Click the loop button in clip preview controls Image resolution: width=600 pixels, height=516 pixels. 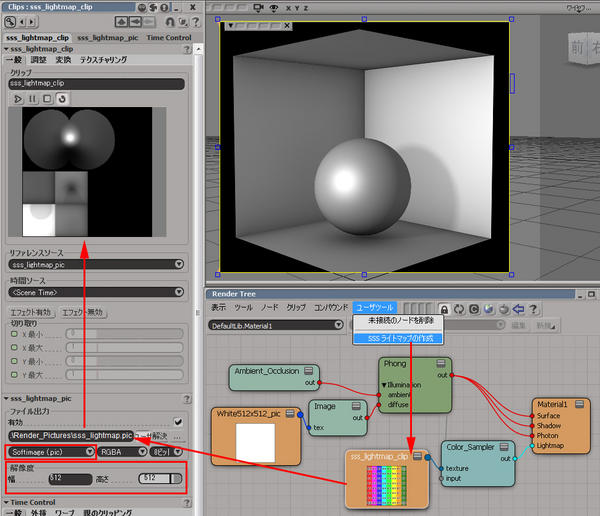point(62,99)
